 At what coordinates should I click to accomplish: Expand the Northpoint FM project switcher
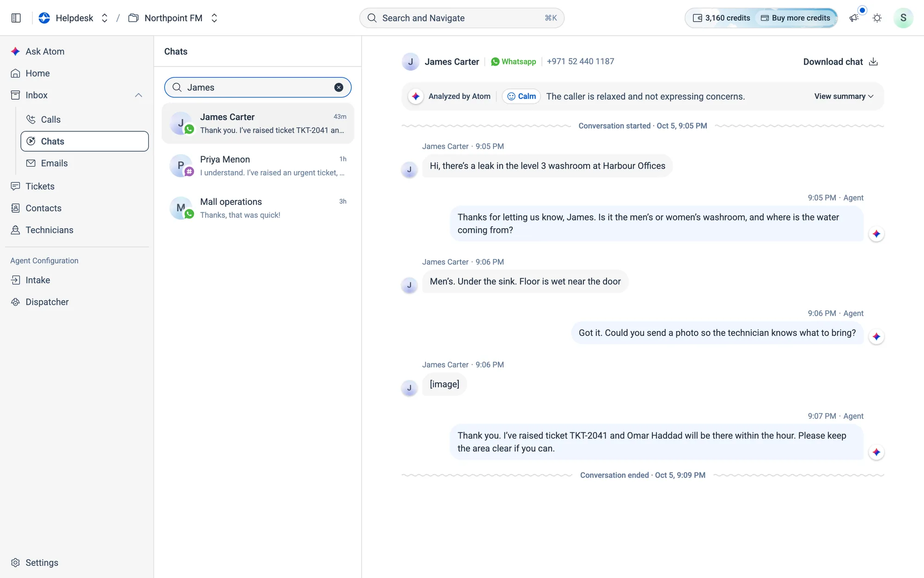click(x=214, y=18)
